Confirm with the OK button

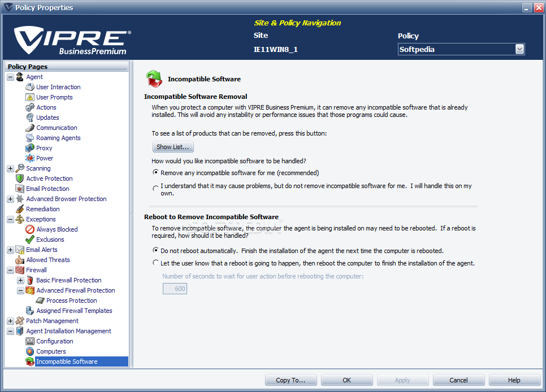tap(347, 380)
